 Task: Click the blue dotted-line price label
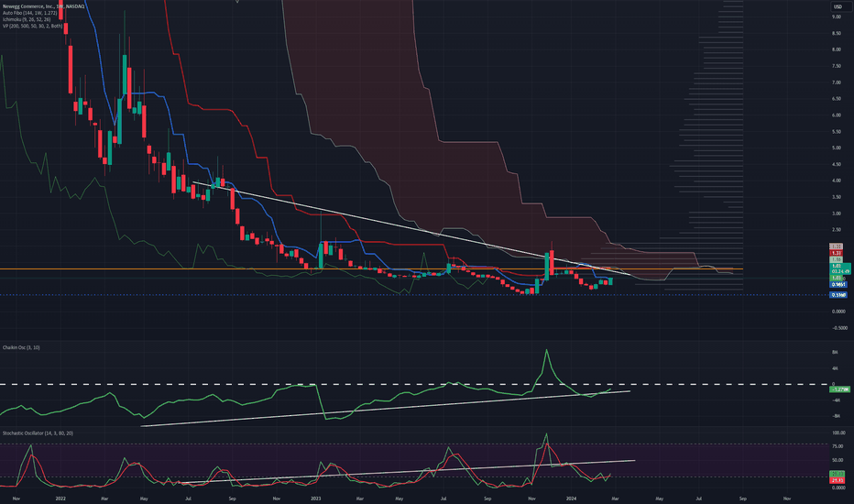click(x=838, y=295)
